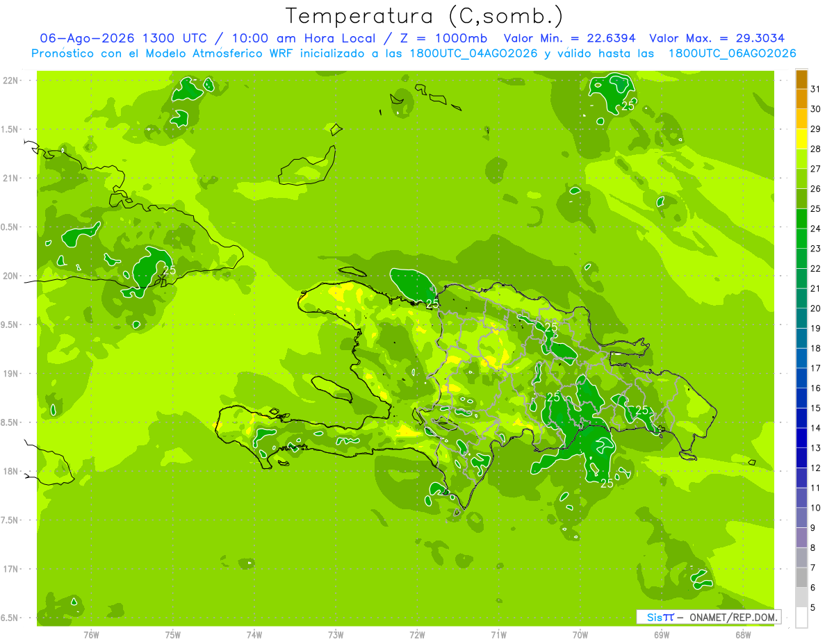Screen dimensions: 834x644
Task: Select the "Valor Min. = 22.6394" value
Action: point(570,38)
